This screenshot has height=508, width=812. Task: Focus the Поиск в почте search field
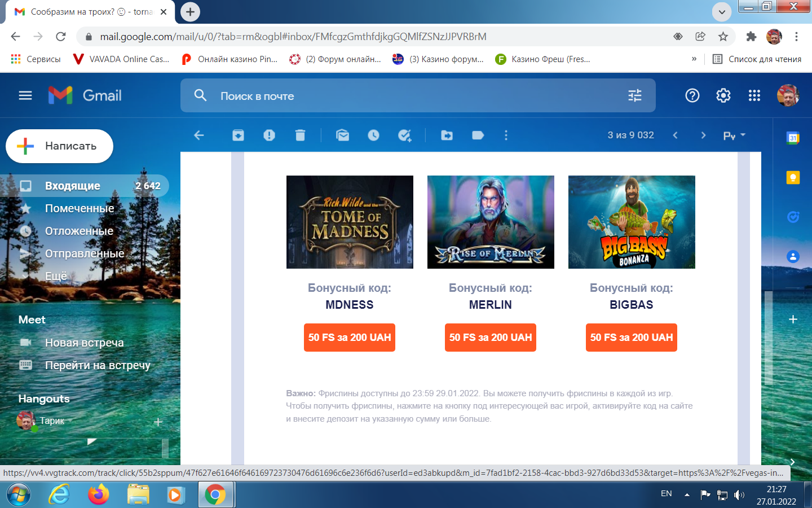tap(417, 95)
